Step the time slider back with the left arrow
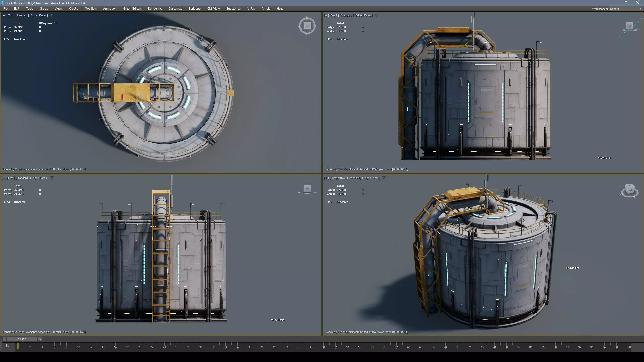Viewport: 644px width, 362px height. coord(4,339)
